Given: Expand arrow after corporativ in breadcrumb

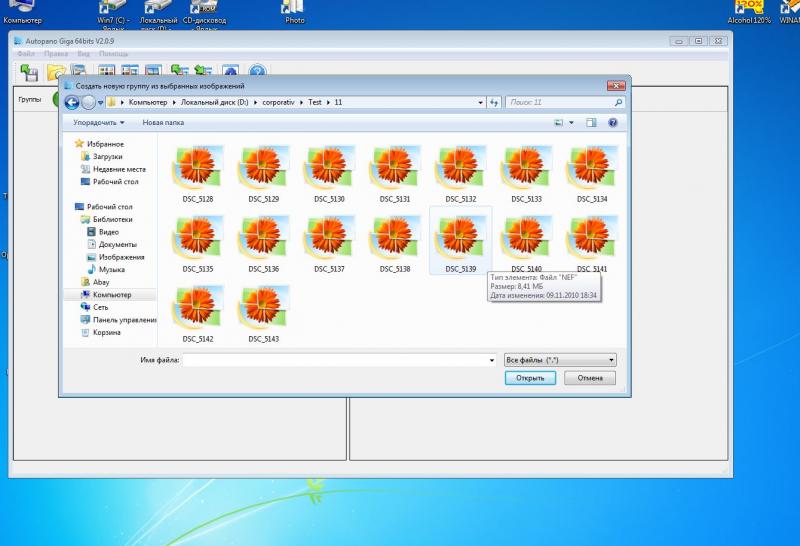Looking at the screenshot, I should tap(302, 103).
